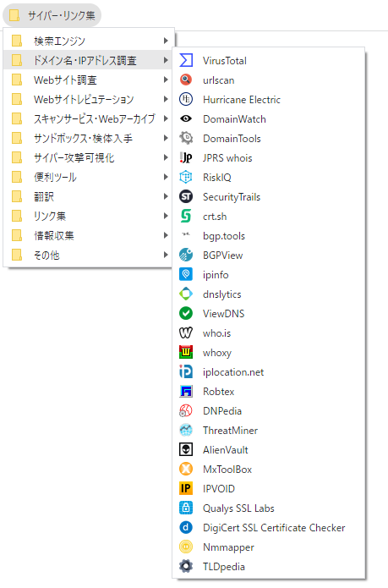The height and width of the screenshot is (588, 388).
Task: Click the folder icon beside 便利ツール
Action: [x=16, y=177]
